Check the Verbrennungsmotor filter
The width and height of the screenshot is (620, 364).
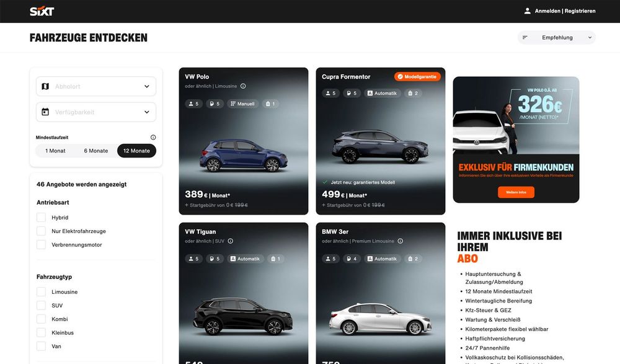coord(41,244)
